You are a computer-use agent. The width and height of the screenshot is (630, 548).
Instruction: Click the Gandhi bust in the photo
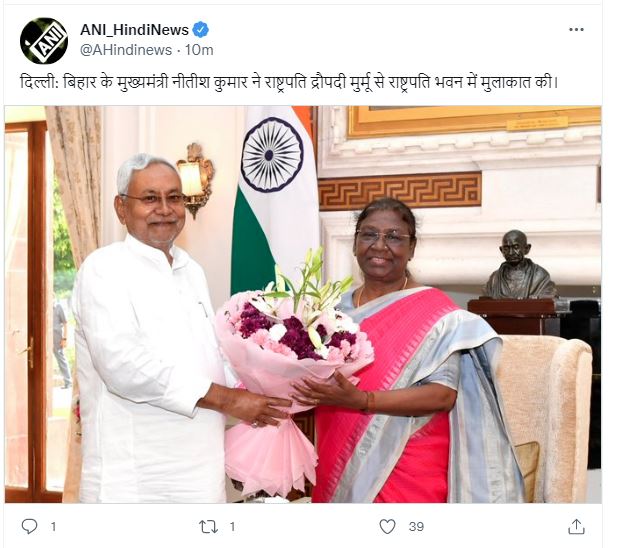(519, 265)
